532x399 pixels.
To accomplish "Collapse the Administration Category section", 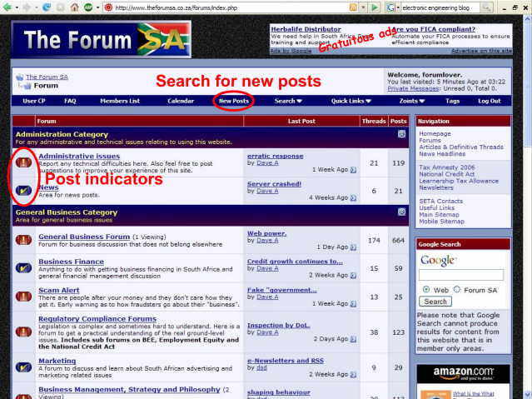I will pos(402,134).
